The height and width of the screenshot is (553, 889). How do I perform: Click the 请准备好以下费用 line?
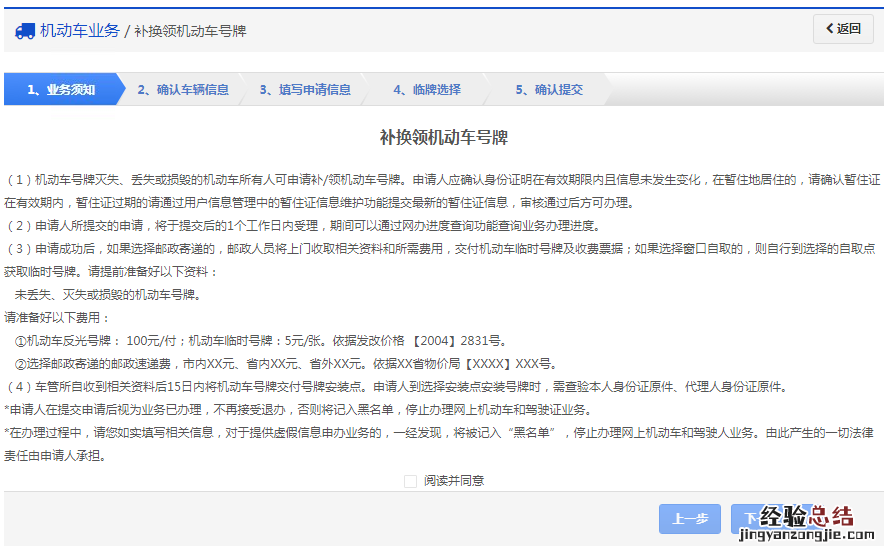click(x=56, y=318)
